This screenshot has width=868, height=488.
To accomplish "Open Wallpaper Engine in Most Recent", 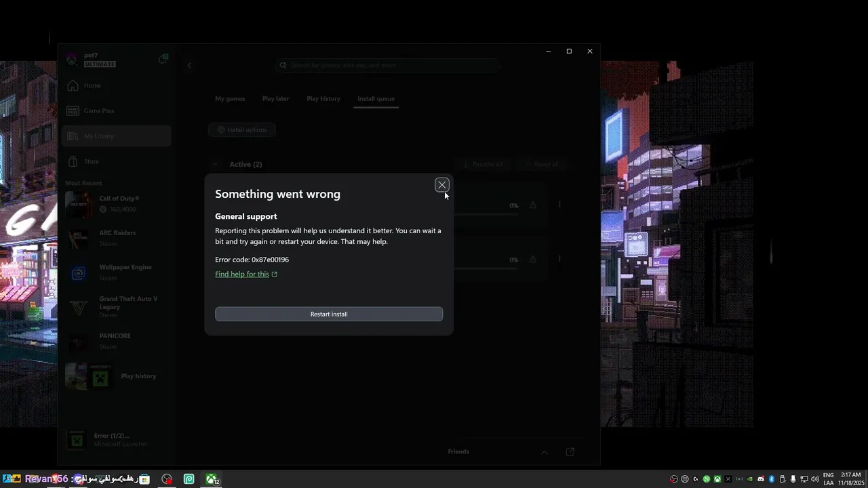I will (116, 272).
